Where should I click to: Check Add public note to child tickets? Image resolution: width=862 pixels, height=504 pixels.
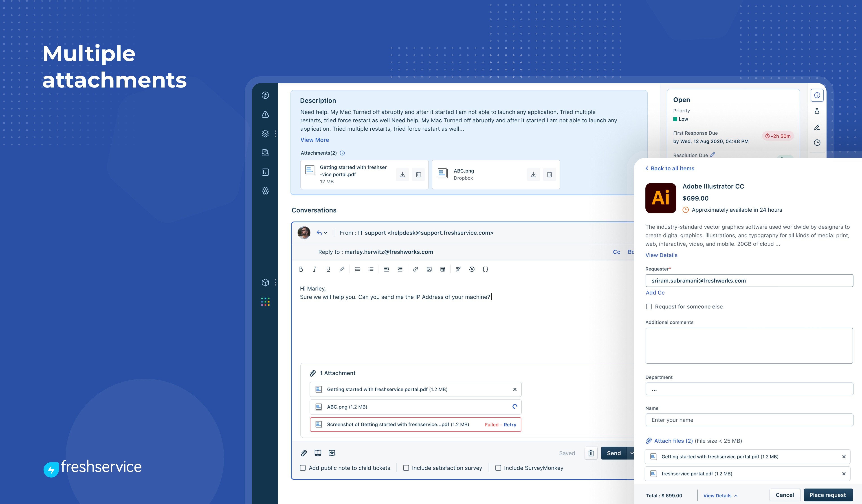pyautogui.click(x=303, y=468)
